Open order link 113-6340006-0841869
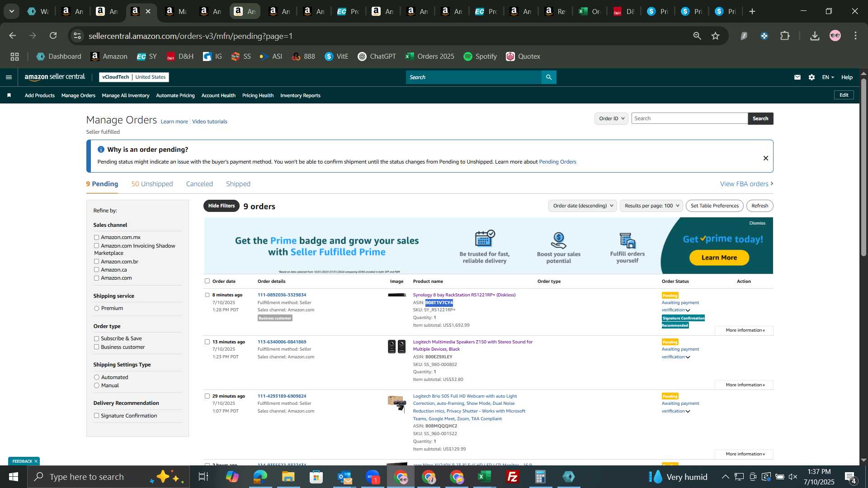This screenshot has height=488, width=868. [282, 342]
